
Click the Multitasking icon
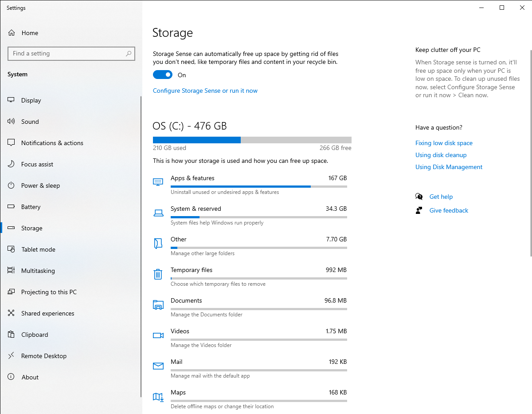point(12,271)
